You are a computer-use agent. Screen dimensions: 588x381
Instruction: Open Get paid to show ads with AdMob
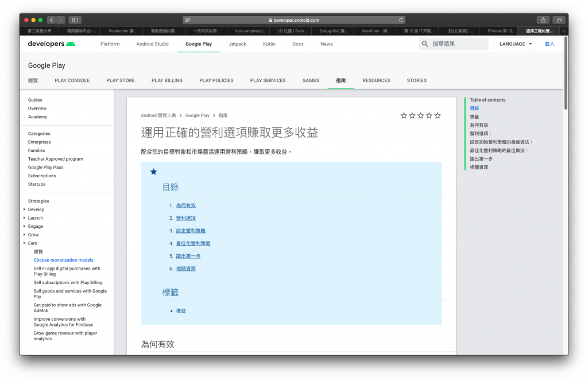(68, 308)
